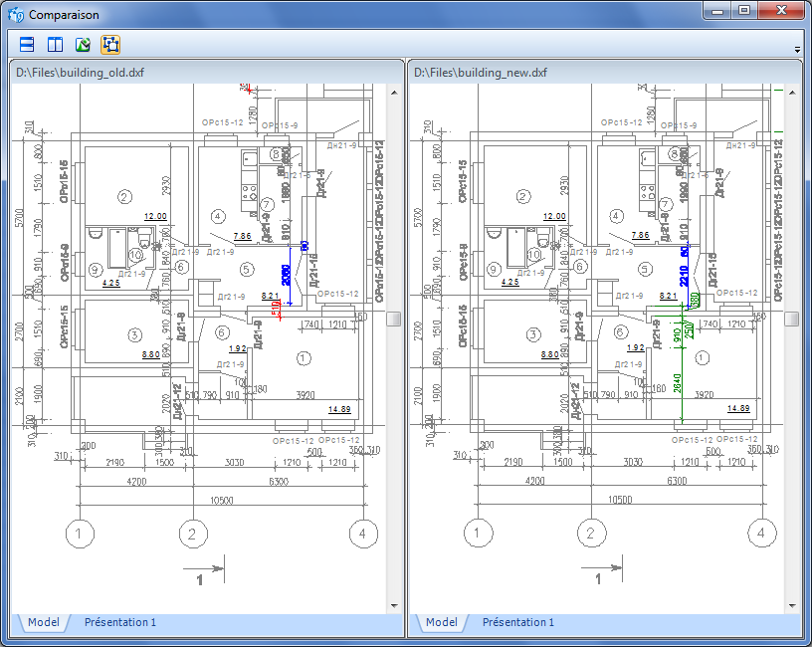Click the right pane vertical scrollbar thumb
The image size is (812, 647).
click(x=792, y=319)
